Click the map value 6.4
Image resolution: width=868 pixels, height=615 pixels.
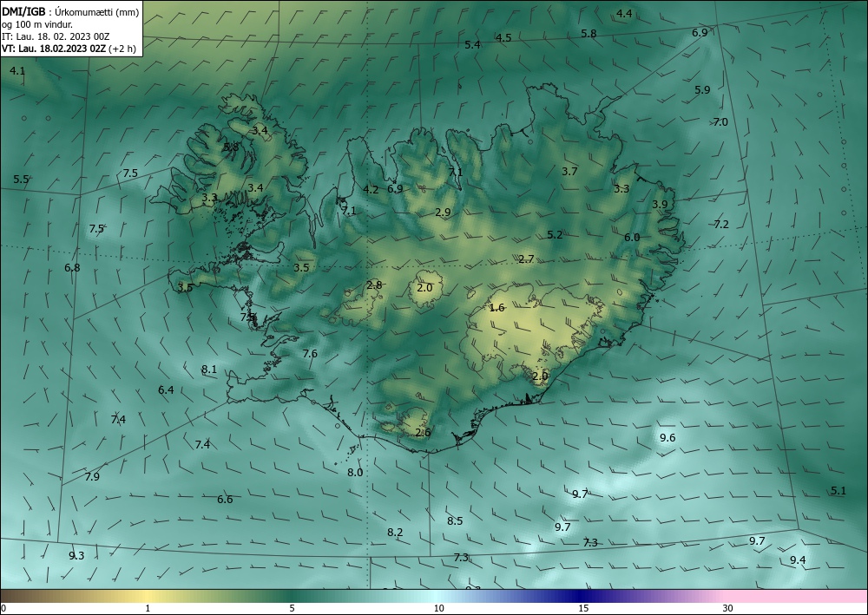point(166,390)
